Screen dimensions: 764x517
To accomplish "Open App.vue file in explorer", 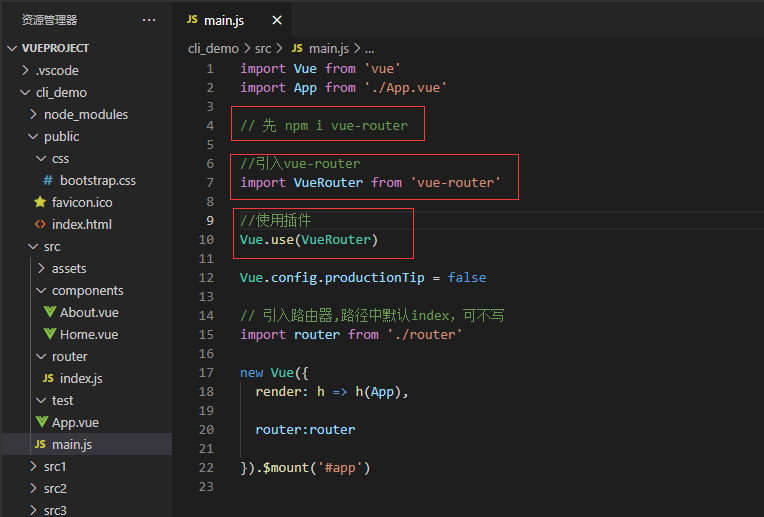I will [x=76, y=423].
